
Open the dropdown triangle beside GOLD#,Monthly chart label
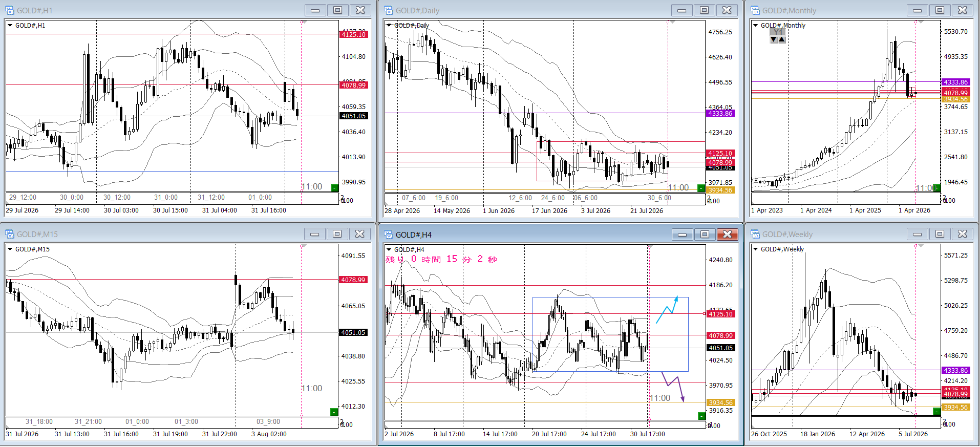(x=755, y=25)
